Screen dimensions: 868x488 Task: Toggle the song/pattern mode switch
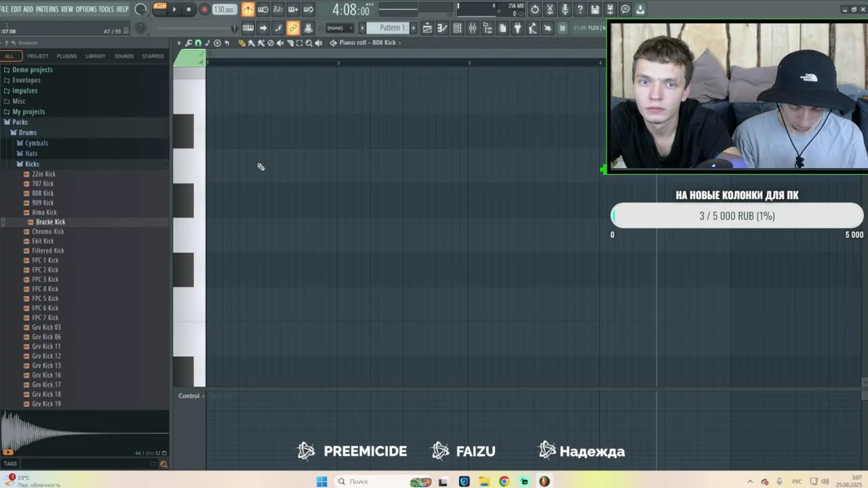pyautogui.click(x=159, y=9)
